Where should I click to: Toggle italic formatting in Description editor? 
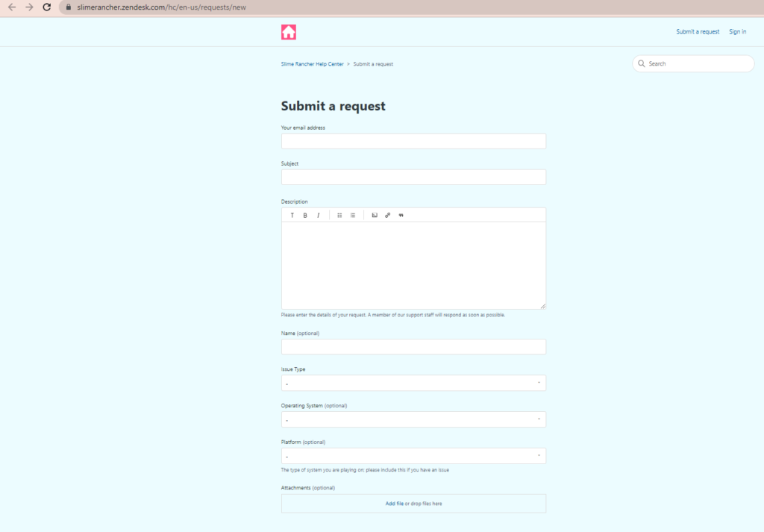[x=318, y=216]
